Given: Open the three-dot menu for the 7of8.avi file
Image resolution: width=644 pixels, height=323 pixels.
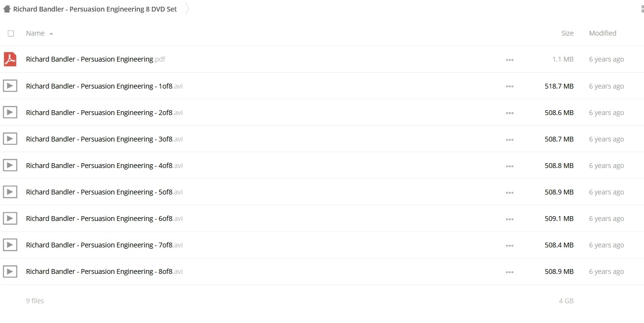Looking at the screenshot, I should pyautogui.click(x=510, y=245).
